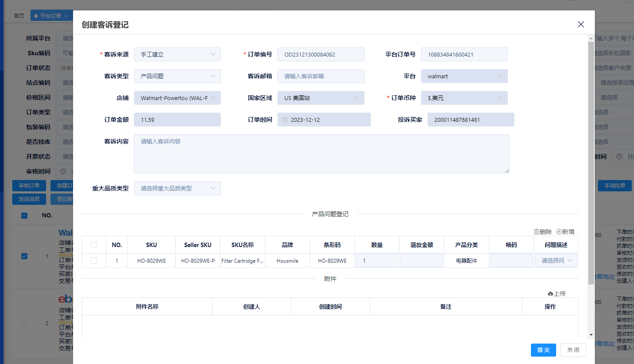This screenshot has height=364, width=634.
Task: Expand the 重大品质类型 dropdown
Action: pyautogui.click(x=177, y=188)
